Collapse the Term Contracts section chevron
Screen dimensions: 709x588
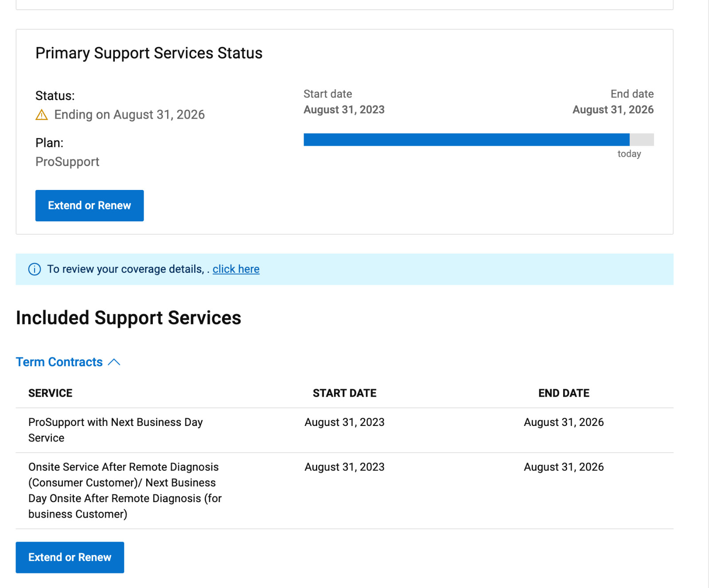114,362
